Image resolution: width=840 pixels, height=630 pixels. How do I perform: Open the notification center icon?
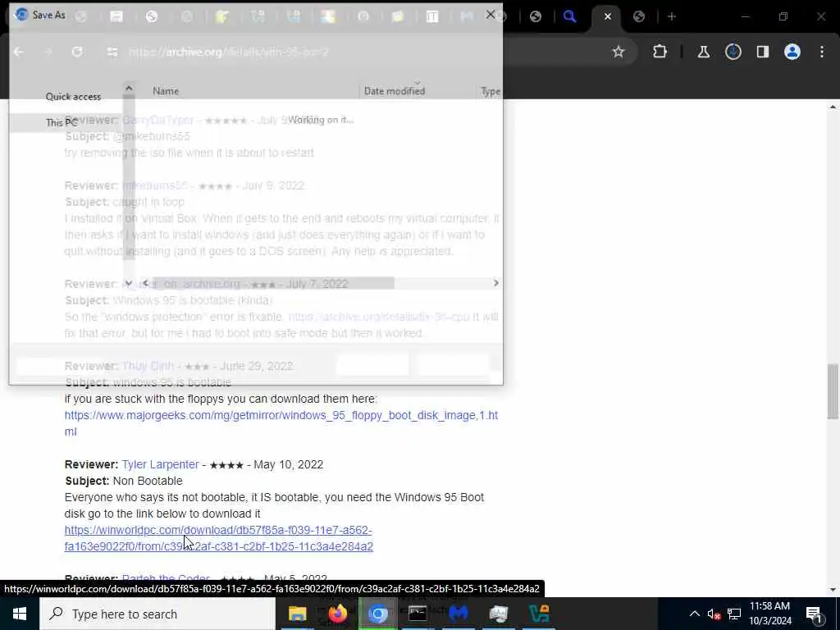(x=815, y=614)
